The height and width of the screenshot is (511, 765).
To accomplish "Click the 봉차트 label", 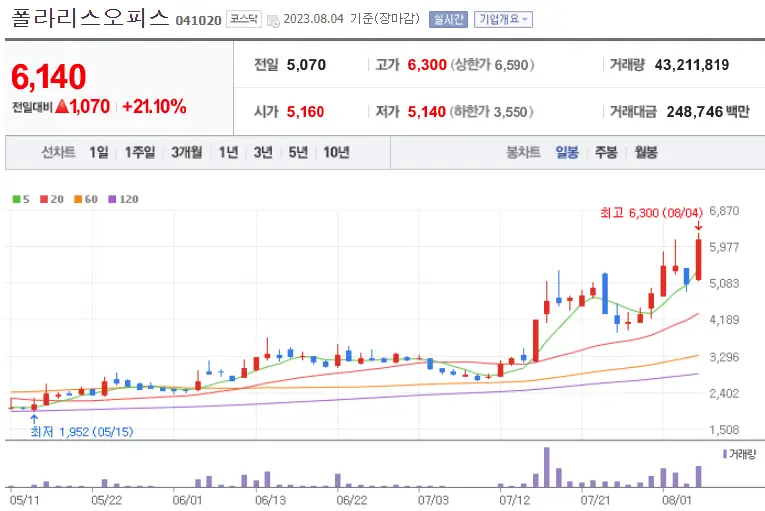I will pyautogui.click(x=523, y=152).
